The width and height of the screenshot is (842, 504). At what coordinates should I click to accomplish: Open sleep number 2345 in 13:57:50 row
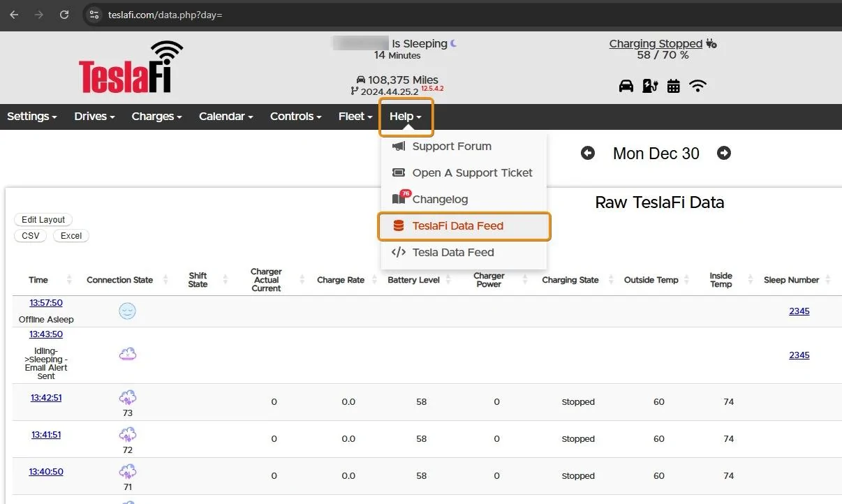(x=799, y=311)
